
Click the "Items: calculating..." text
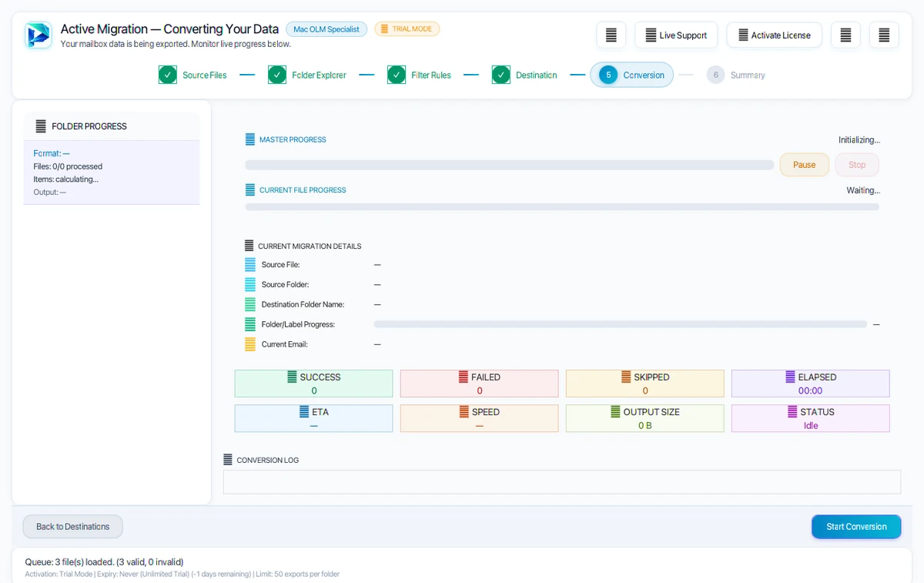(x=66, y=179)
